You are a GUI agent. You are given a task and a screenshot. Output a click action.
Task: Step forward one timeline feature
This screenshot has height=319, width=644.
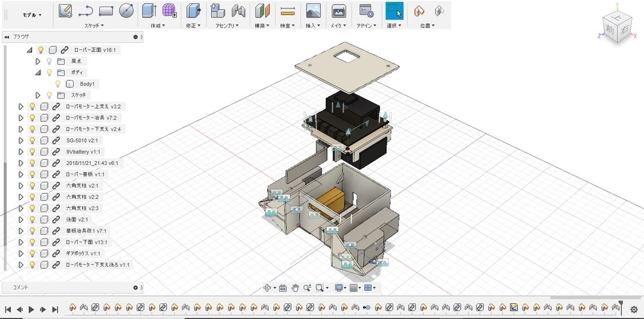(x=43, y=310)
